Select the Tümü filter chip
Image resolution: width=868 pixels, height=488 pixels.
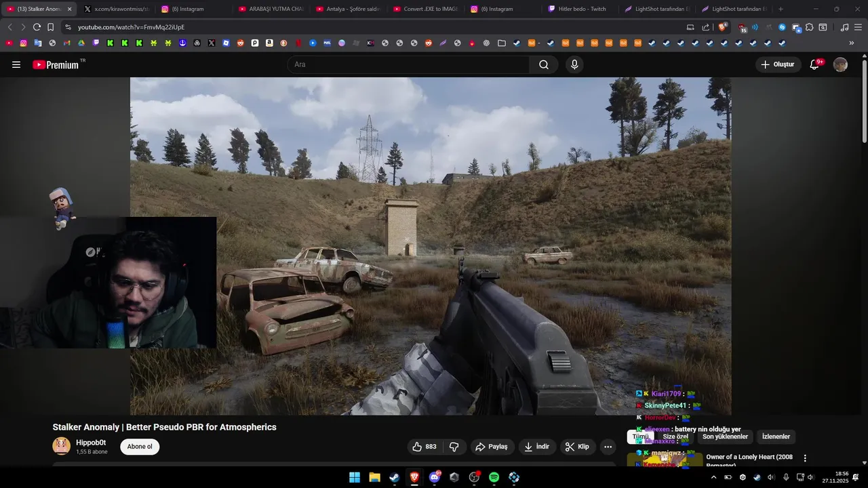pyautogui.click(x=641, y=436)
